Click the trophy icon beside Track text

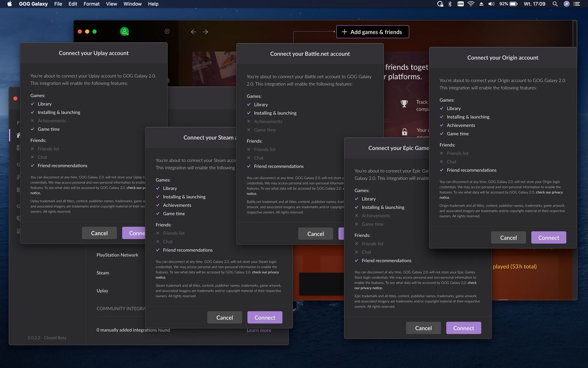tap(404, 104)
